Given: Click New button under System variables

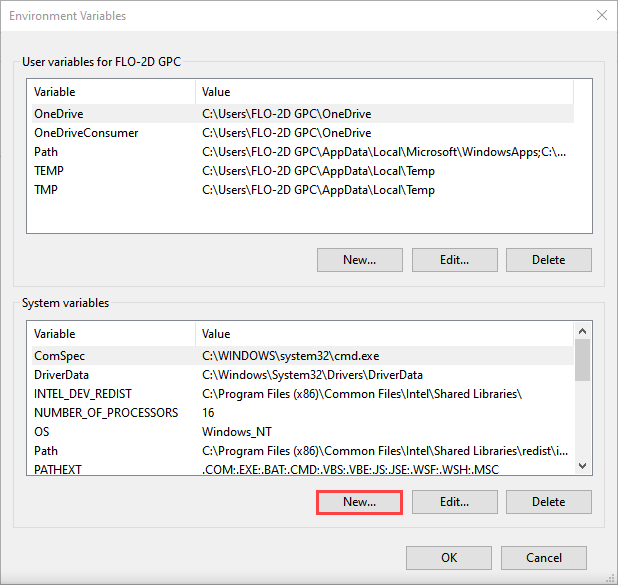Looking at the screenshot, I should [359, 502].
